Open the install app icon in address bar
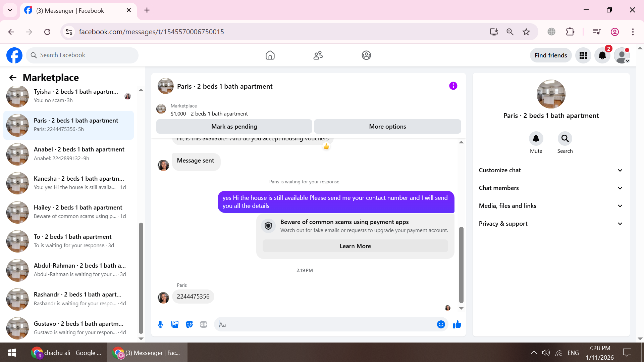644x362 pixels. point(494,32)
